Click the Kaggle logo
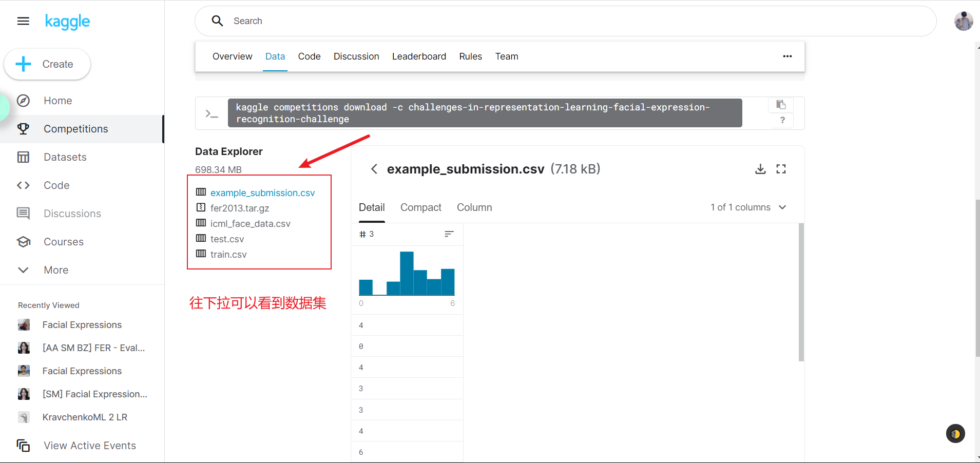980x463 pixels. point(67,22)
